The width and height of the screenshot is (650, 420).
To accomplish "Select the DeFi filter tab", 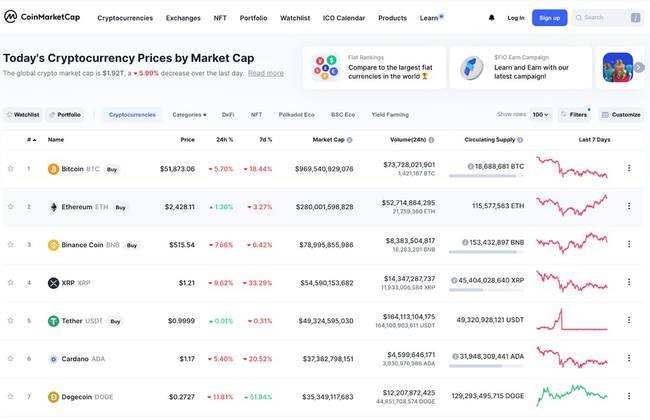I will [228, 115].
